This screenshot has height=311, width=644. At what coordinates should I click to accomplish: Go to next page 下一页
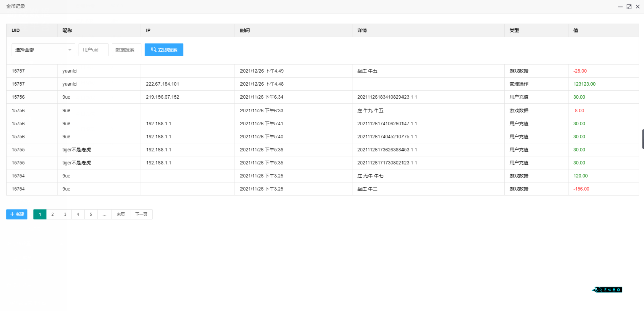click(141, 214)
